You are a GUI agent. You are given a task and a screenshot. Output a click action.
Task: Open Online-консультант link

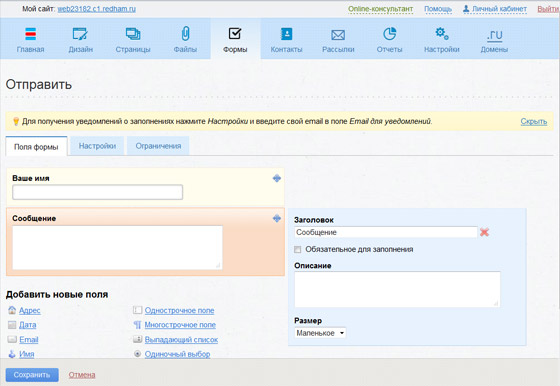click(x=381, y=9)
